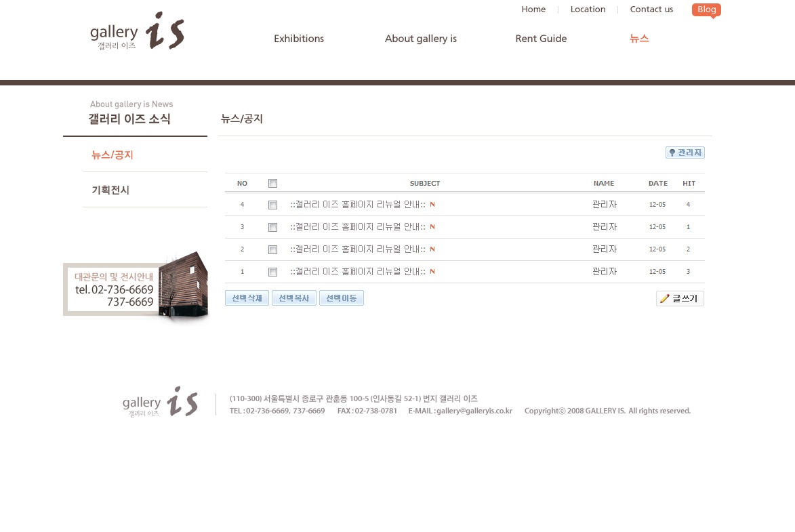Click the 글쓰기 write post button

(x=680, y=299)
